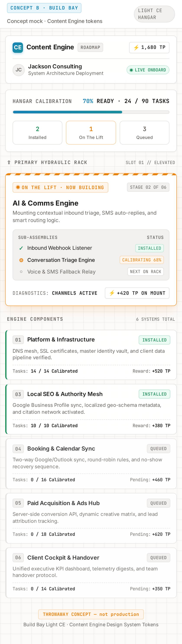This screenshot has width=182, height=644.
Task: Click the +420 TP on Mount button
Action: tap(137, 293)
